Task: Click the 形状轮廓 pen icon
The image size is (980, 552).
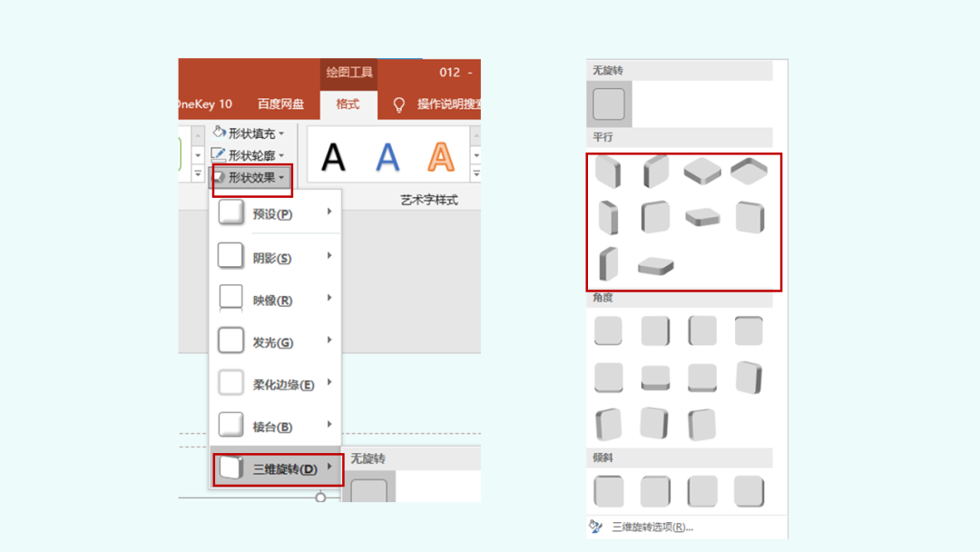Action: 218,154
